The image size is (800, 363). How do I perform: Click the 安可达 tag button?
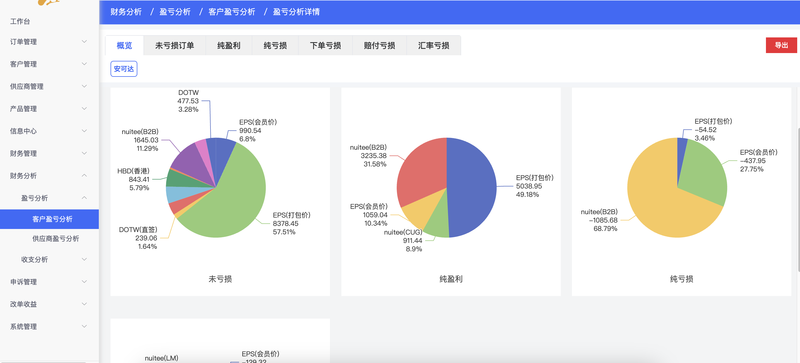point(124,69)
